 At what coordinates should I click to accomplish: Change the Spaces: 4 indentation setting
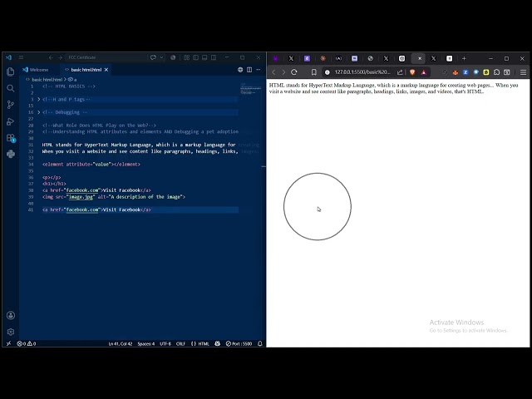click(x=146, y=343)
